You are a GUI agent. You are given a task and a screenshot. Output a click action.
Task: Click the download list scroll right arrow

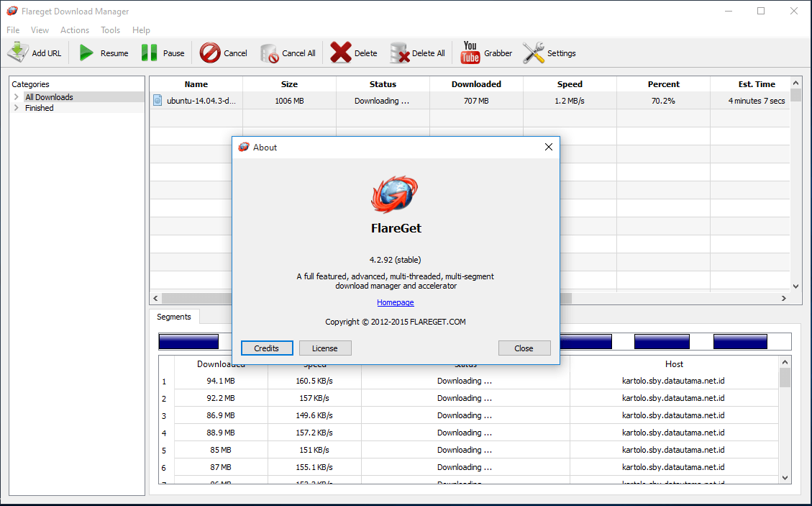(783, 298)
